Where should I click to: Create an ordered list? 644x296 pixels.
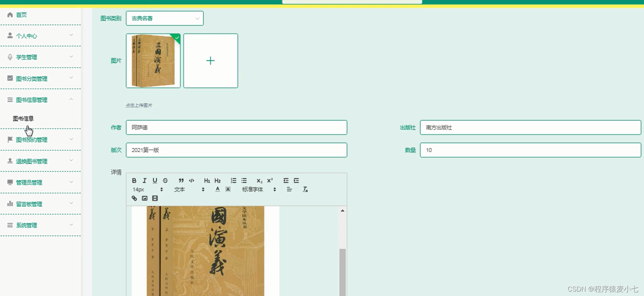pyautogui.click(x=233, y=180)
